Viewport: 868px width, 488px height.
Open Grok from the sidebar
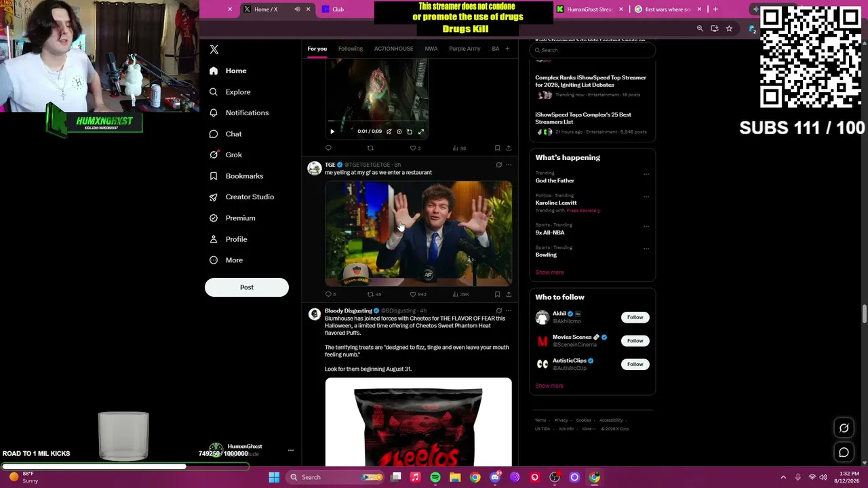(225, 155)
